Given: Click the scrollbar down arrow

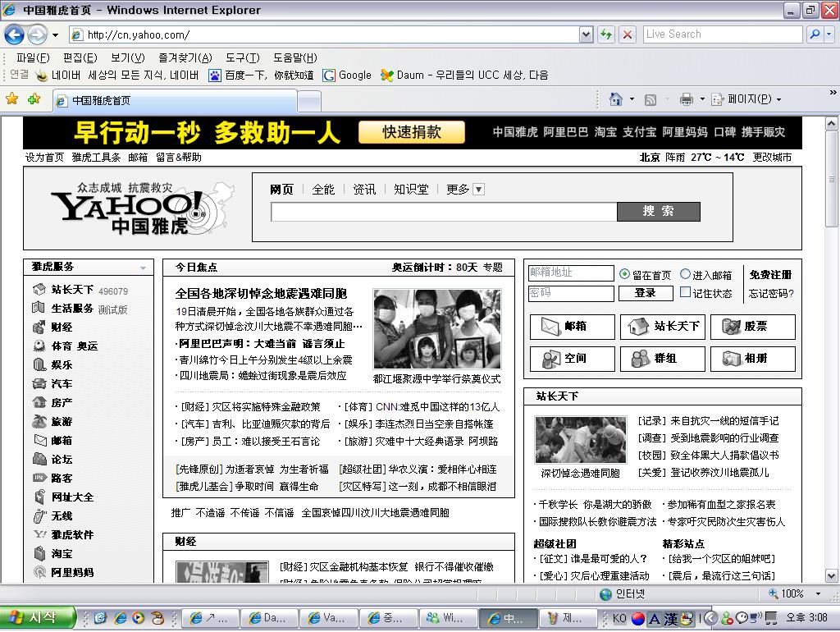Looking at the screenshot, I should click(831, 576).
